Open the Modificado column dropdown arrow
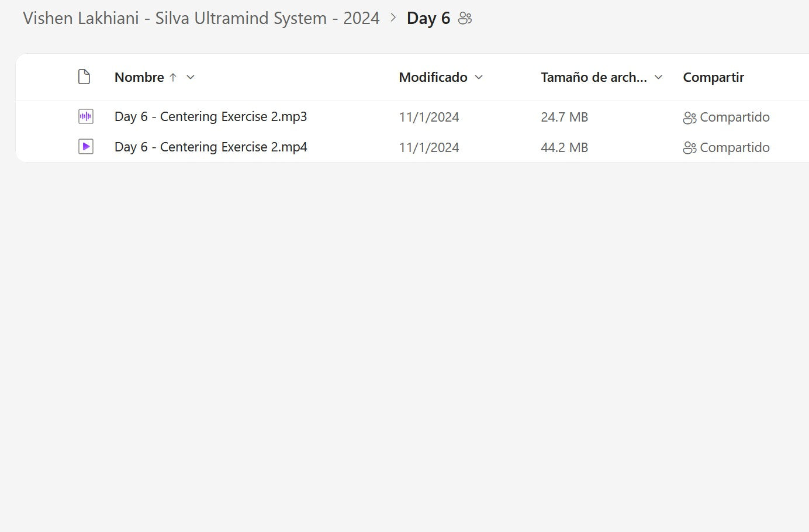 click(x=479, y=77)
